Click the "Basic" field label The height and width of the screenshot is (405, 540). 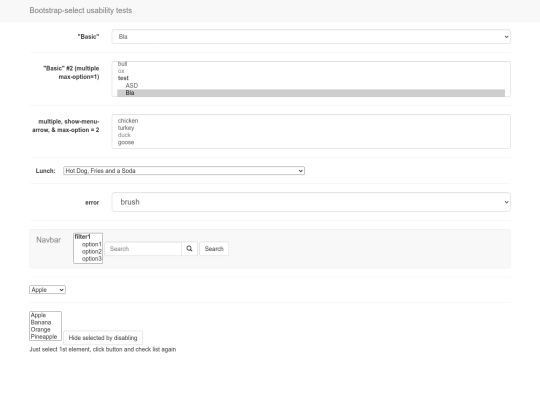(x=89, y=37)
